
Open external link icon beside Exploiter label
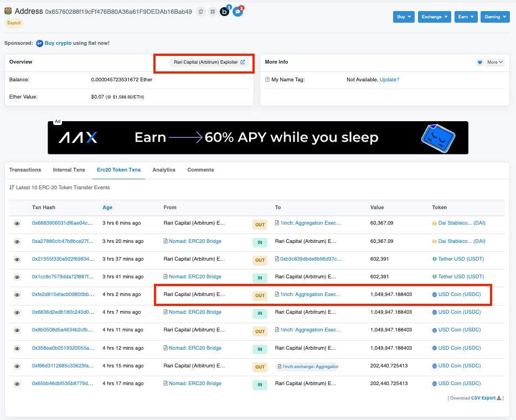tap(242, 62)
